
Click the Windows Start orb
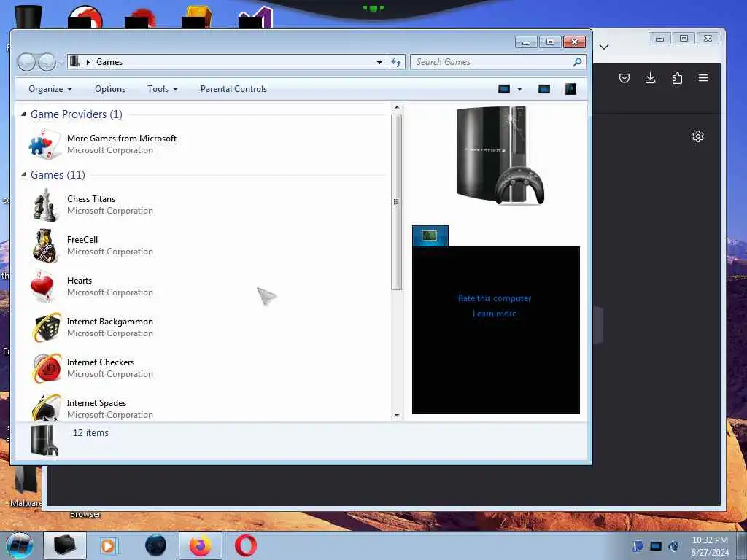coord(20,545)
